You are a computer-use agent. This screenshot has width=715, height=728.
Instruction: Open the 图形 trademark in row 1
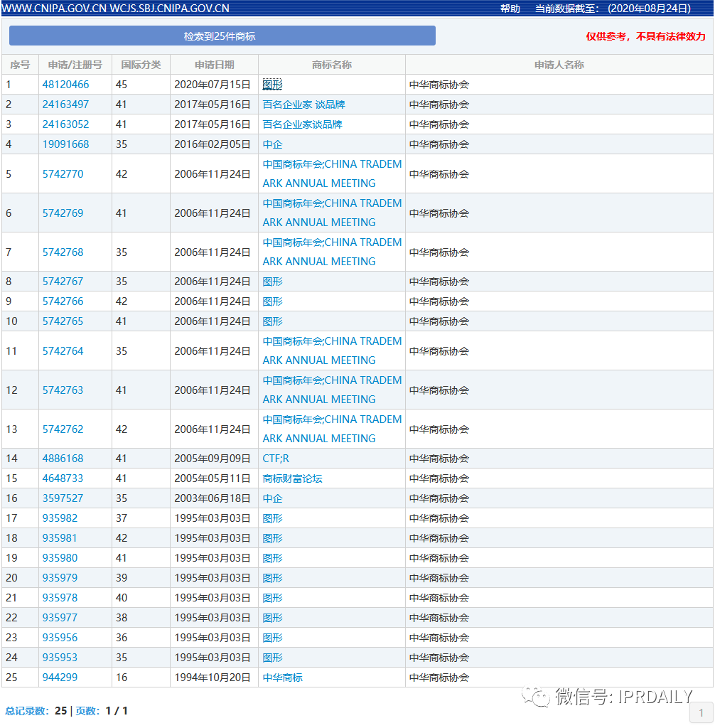tap(272, 85)
